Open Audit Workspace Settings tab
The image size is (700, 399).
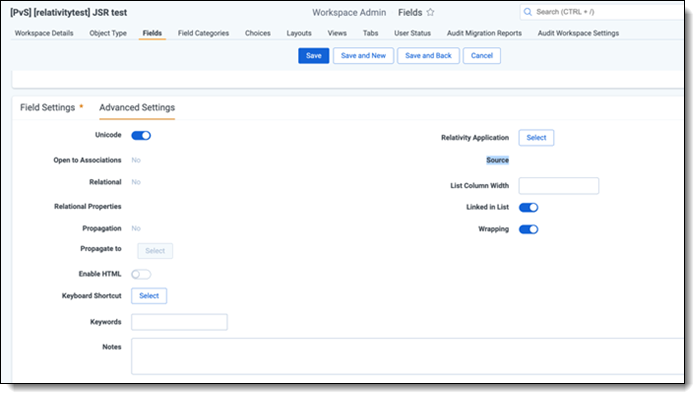coord(578,33)
